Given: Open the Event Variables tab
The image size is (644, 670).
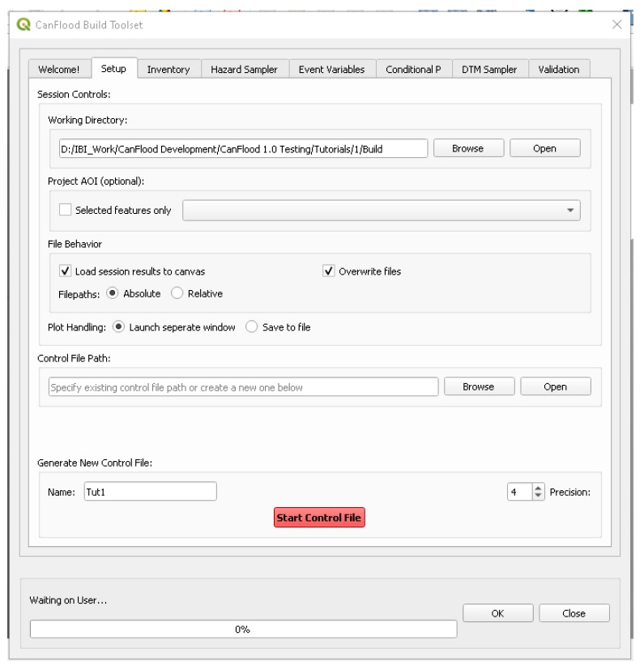Looking at the screenshot, I should [x=331, y=69].
